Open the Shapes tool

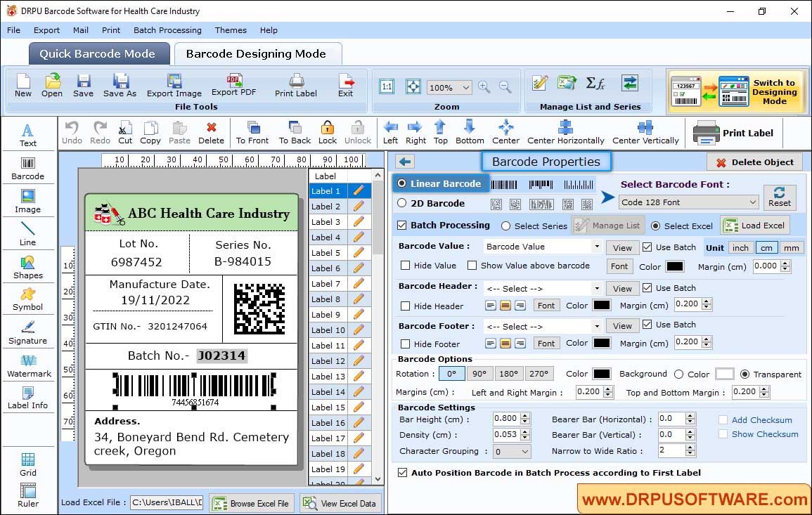tap(28, 268)
